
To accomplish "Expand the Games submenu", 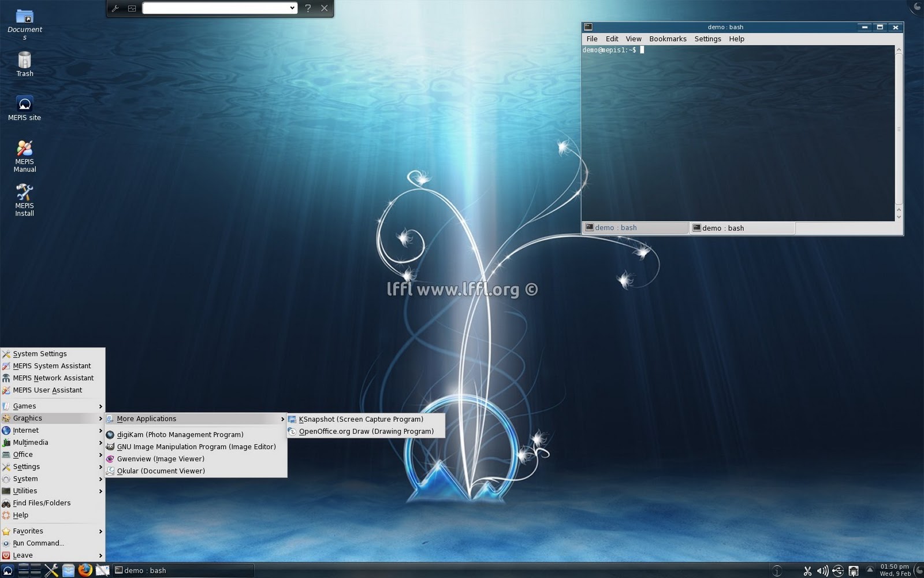I will click(53, 406).
